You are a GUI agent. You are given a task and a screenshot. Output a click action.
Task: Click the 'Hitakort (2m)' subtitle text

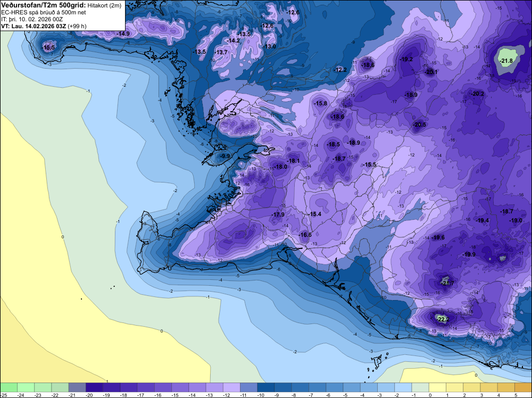[104, 6]
